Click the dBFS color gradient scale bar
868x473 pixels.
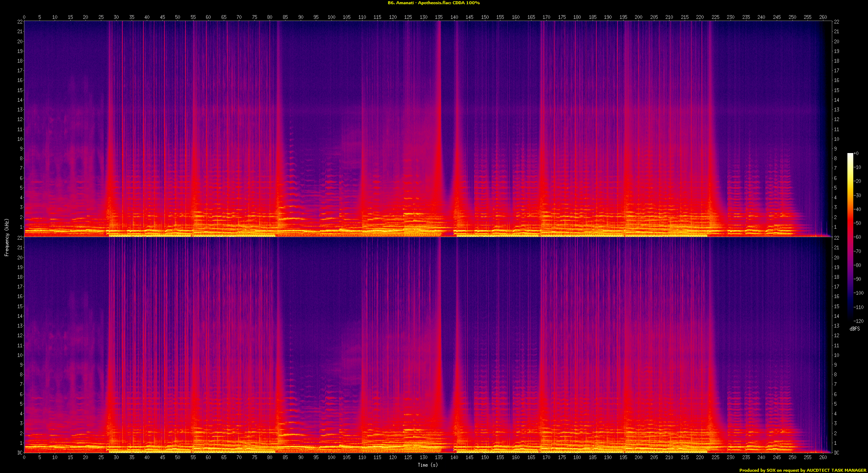(850, 235)
